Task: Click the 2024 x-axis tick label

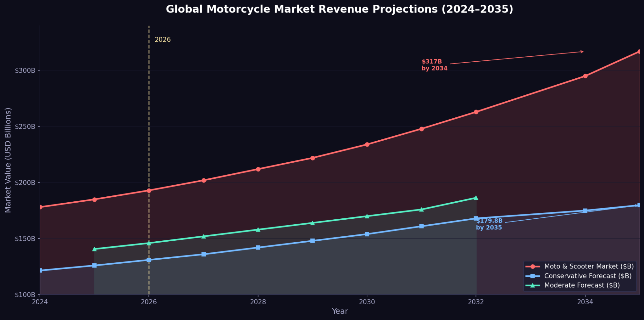Action: pyautogui.click(x=40, y=302)
